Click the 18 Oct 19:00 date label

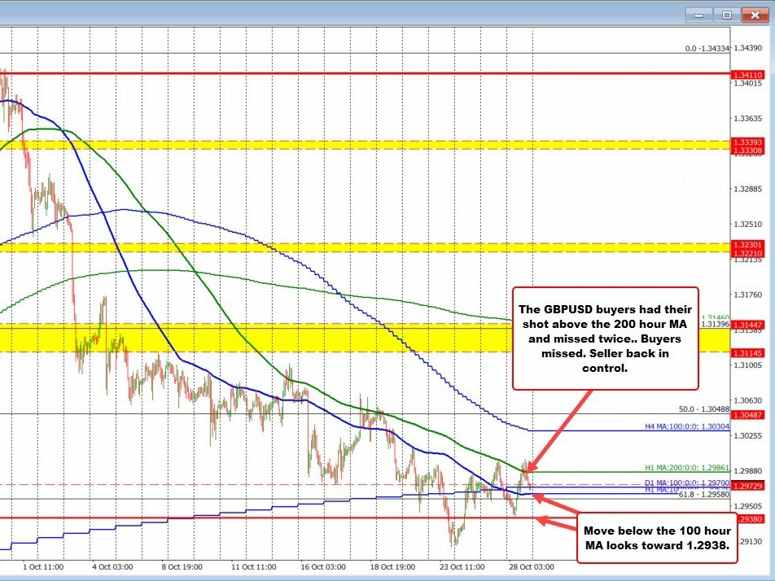(392, 567)
